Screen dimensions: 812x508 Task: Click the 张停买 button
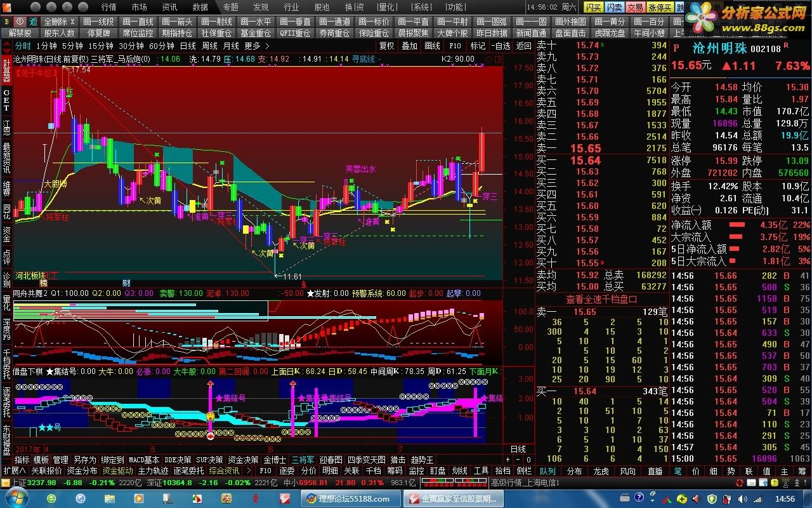(x=660, y=7)
